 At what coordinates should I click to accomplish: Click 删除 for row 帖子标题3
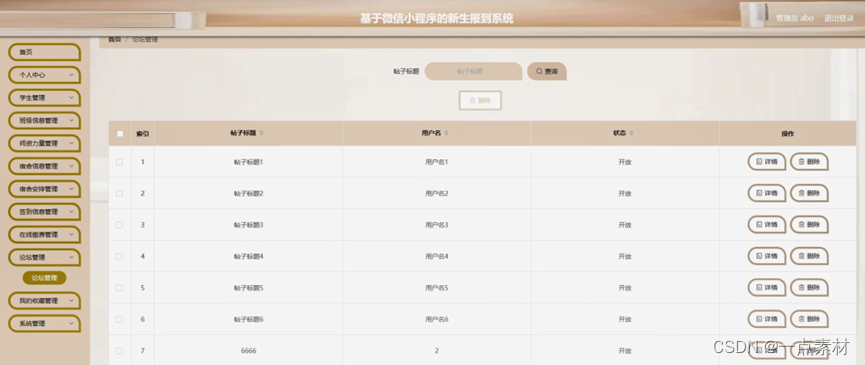tap(809, 225)
